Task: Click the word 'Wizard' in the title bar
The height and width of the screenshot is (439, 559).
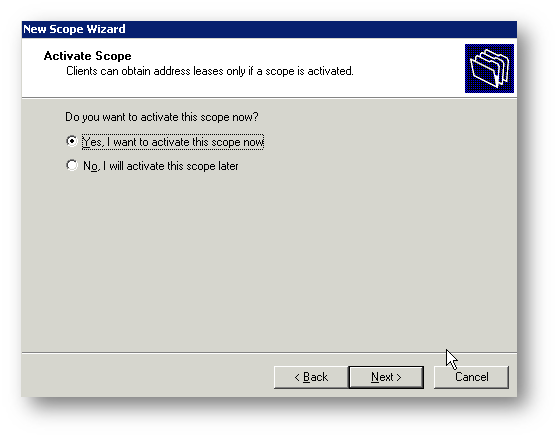Action: (106, 29)
